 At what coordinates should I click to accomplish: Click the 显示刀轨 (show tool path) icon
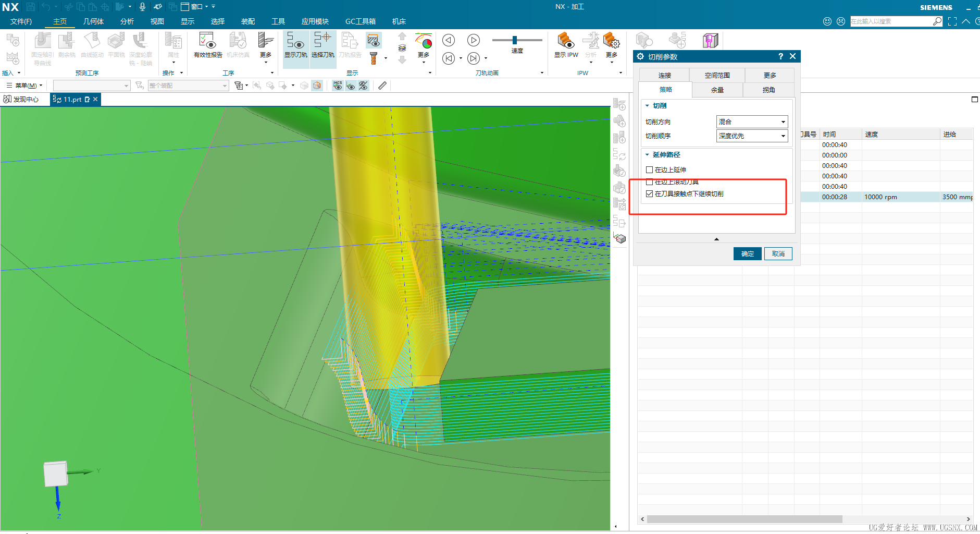click(x=295, y=42)
